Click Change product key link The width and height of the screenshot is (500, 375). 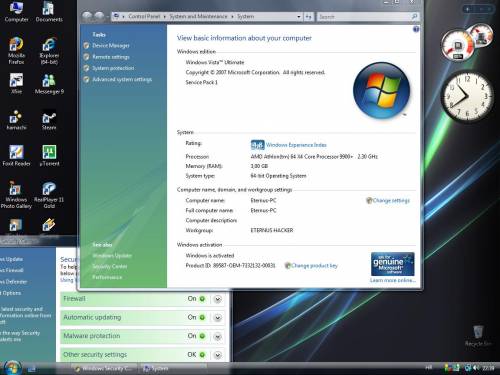point(314,266)
